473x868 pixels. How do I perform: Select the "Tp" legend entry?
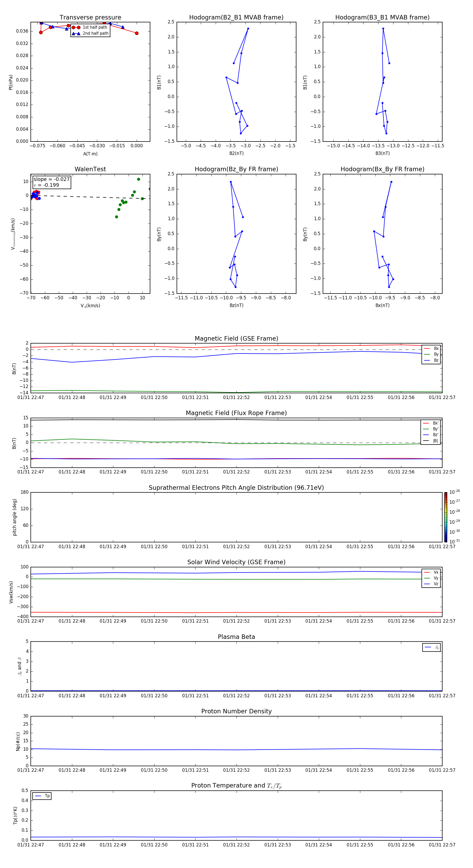click(42, 796)
